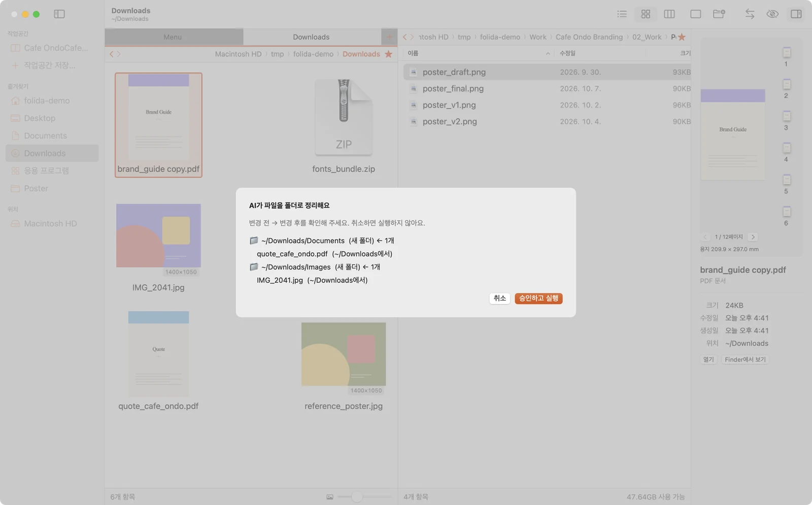Screen dimensions: 812x505
Task: Open Downloads in the sidebar
Action: (x=52, y=153)
